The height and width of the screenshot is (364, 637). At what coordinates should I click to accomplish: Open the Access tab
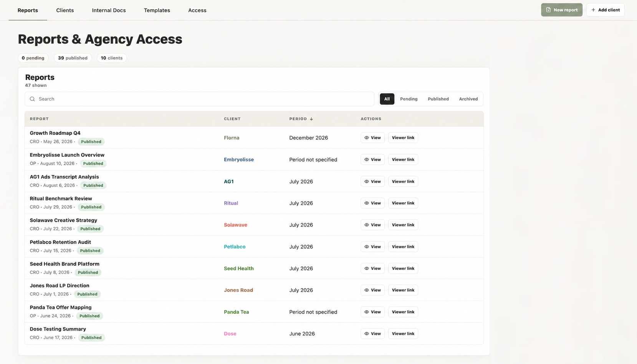(197, 10)
